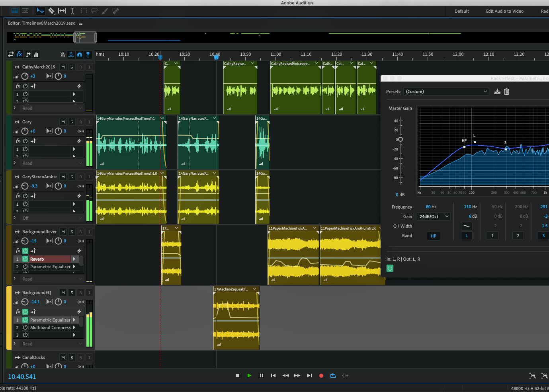Click the Rewind button
Image resolution: width=549 pixels, height=392 pixels.
[x=285, y=375]
